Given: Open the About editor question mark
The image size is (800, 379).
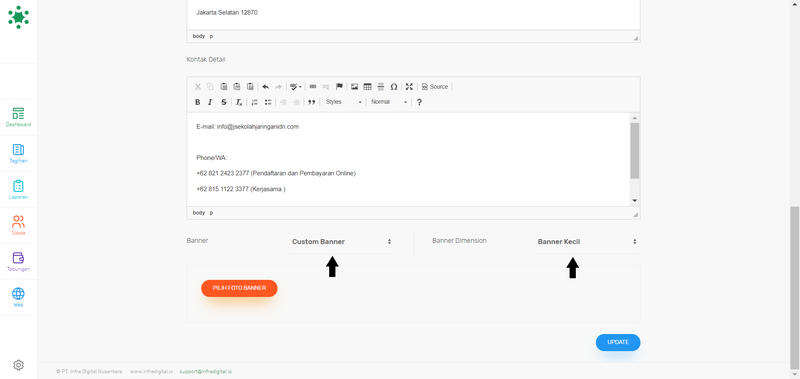Looking at the screenshot, I should [419, 102].
